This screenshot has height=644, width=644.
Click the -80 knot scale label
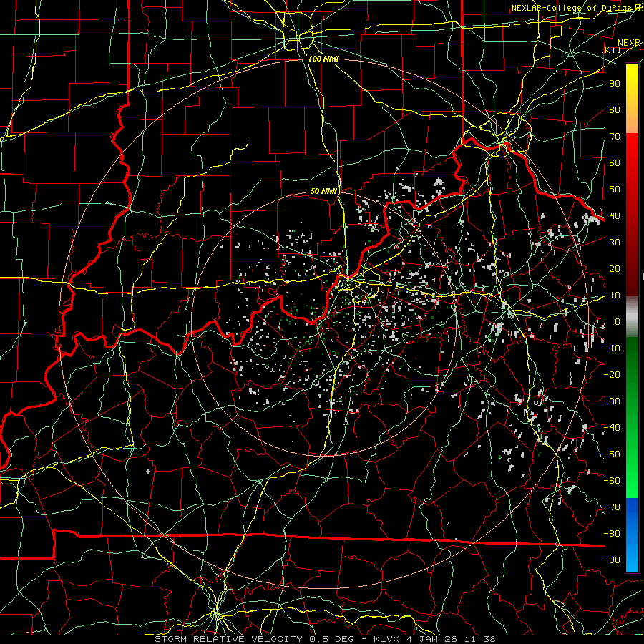click(612, 534)
